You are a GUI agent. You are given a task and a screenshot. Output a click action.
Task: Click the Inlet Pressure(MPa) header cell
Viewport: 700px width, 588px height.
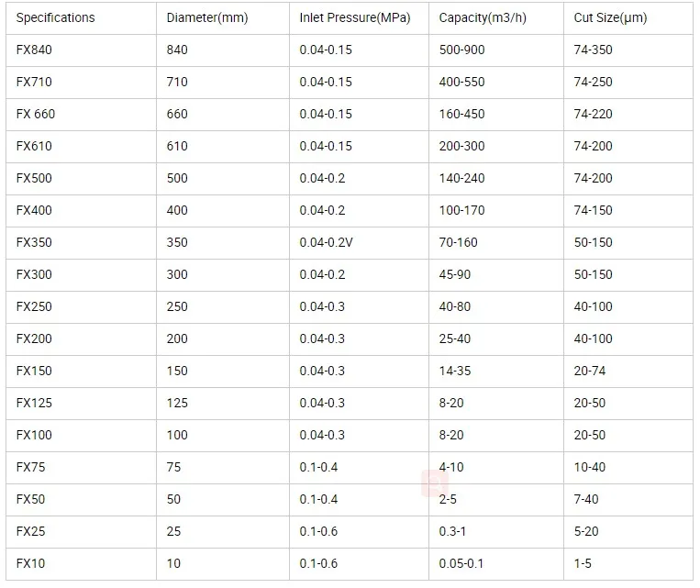355,17
